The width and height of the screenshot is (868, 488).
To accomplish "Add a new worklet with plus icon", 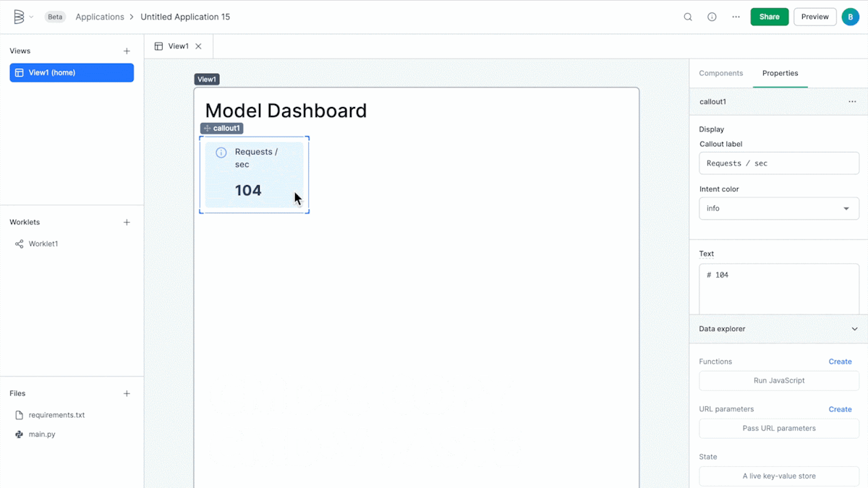I will pos(127,223).
